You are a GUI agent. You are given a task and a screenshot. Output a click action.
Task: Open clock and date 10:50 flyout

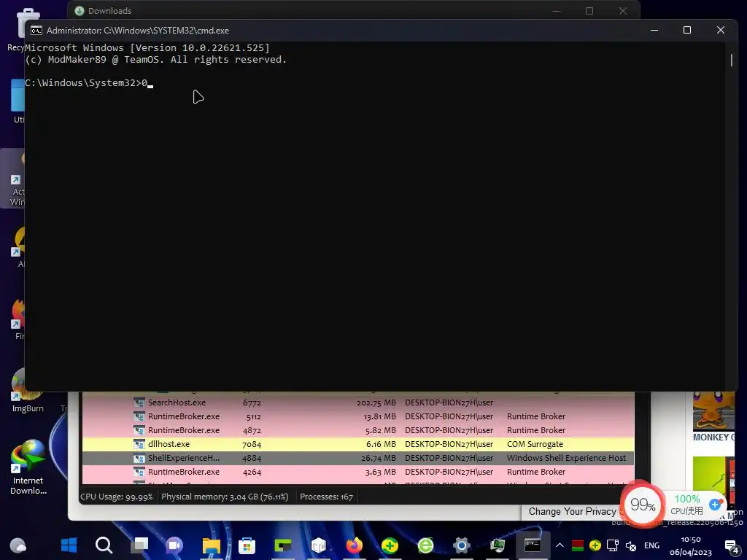coord(690,545)
